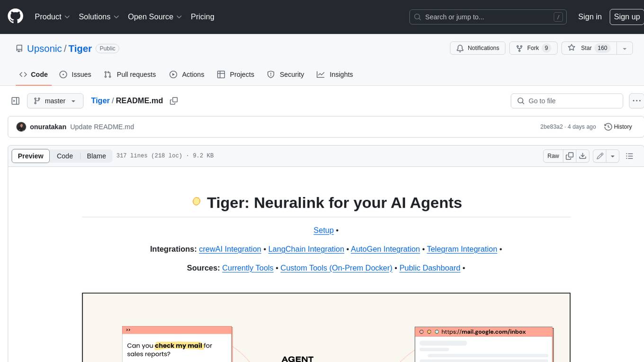Switch to the Projects tab
This screenshot has width=644, height=362.
pyautogui.click(x=235, y=74)
